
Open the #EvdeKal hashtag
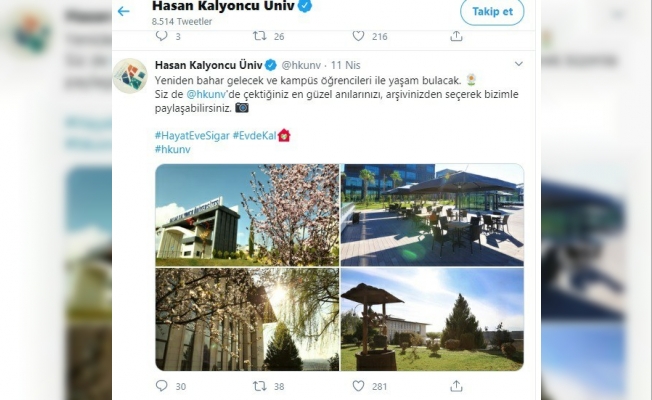point(254,136)
